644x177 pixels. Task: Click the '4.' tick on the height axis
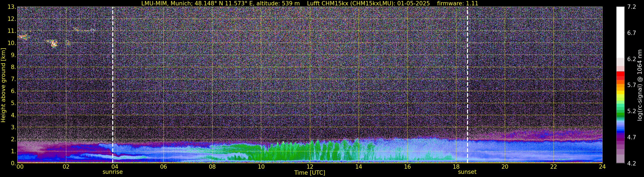(x=13, y=115)
